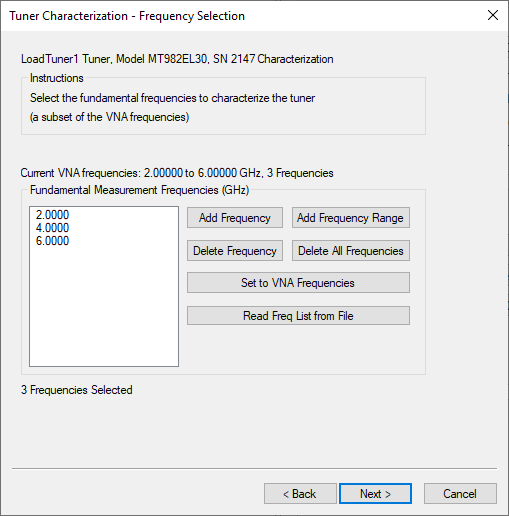Viewport: 509px width, 516px height.
Task: Go to the previous step with Back
Action: pyautogui.click(x=300, y=493)
